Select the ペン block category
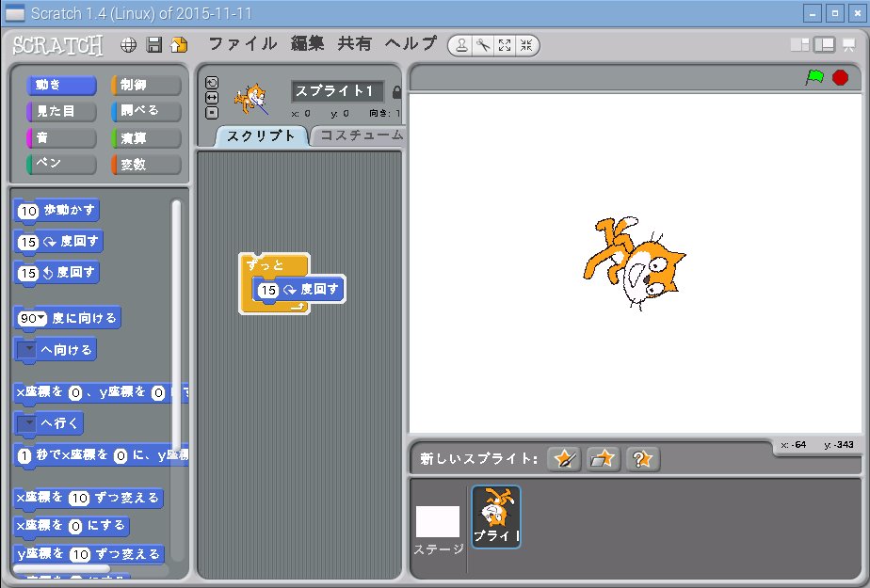The height and width of the screenshot is (588, 870). point(61,164)
